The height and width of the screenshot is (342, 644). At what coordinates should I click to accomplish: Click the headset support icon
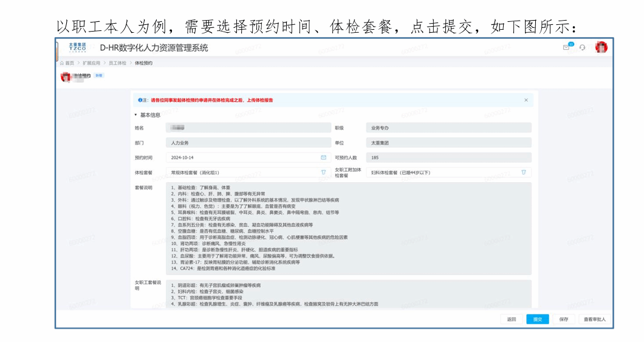[x=583, y=47]
